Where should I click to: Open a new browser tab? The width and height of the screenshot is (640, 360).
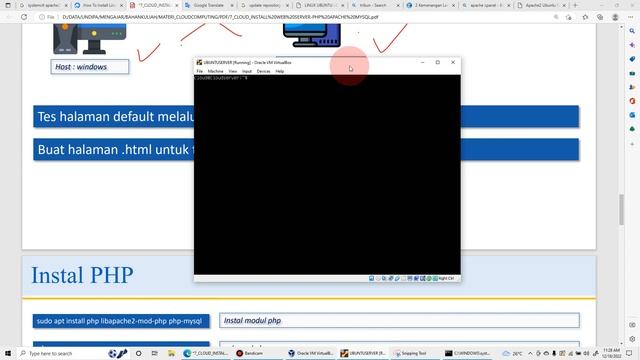tap(575, 5)
